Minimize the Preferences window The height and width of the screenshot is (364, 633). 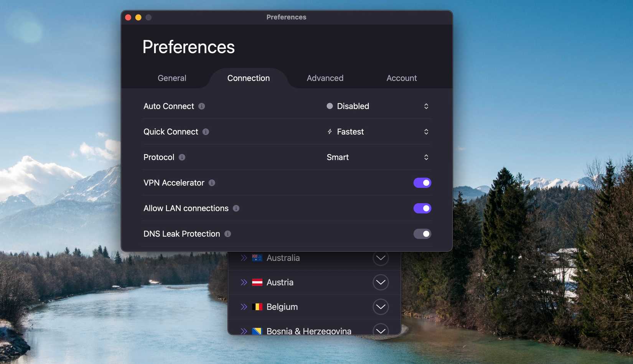tap(138, 17)
